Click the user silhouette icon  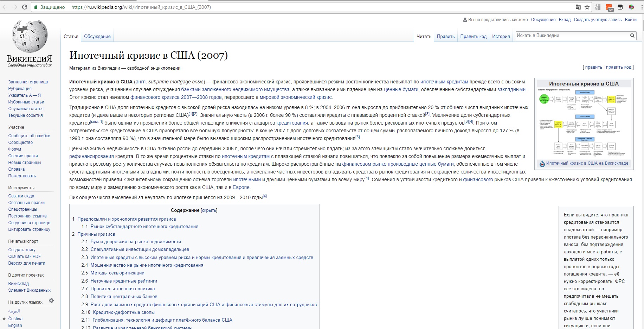tap(465, 20)
